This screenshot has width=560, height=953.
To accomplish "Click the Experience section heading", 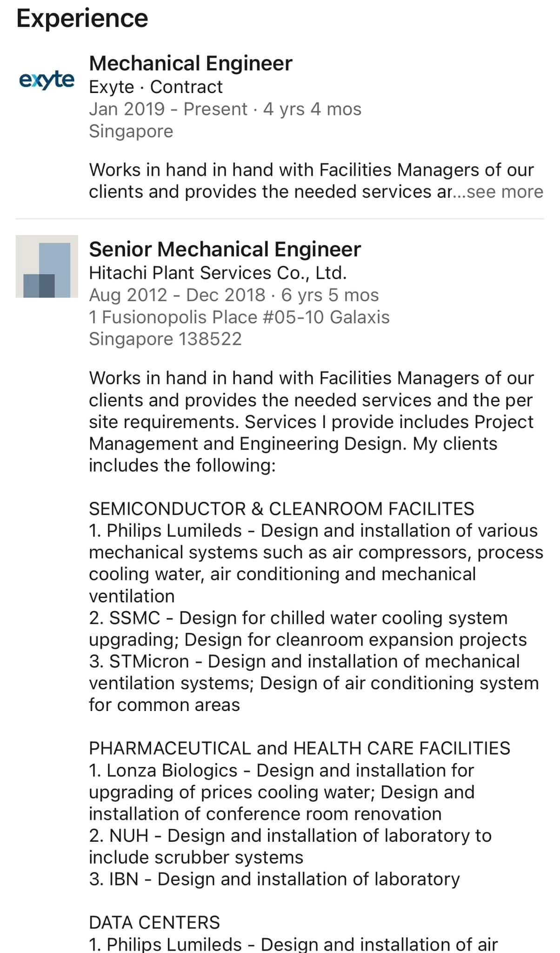I will (82, 19).
